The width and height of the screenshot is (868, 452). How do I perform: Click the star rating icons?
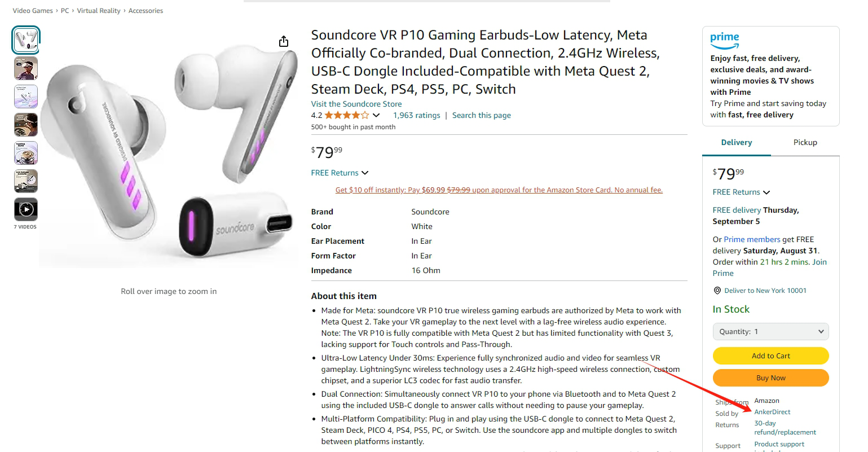(347, 115)
